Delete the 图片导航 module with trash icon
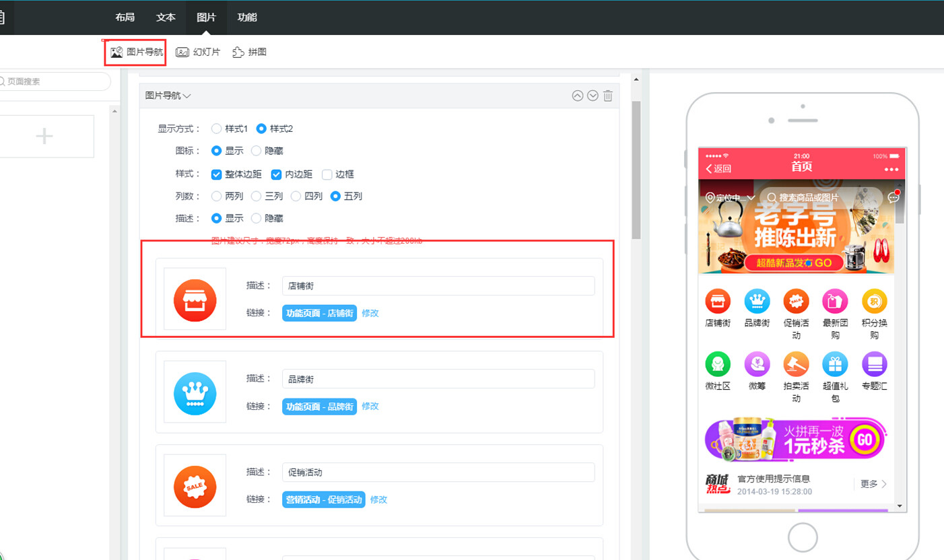This screenshot has width=944, height=560. pos(608,96)
